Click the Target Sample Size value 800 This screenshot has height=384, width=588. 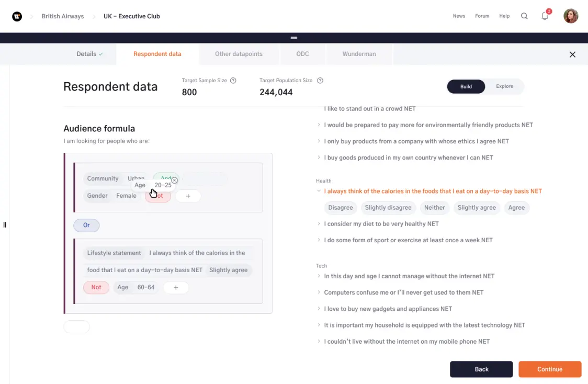[x=189, y=92]
